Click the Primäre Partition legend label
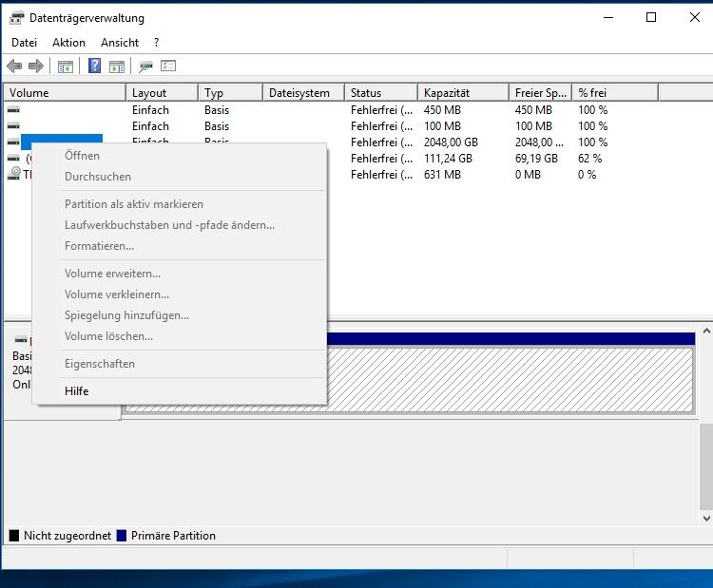This screenshot has width=713, height=588. coord(173,536)
